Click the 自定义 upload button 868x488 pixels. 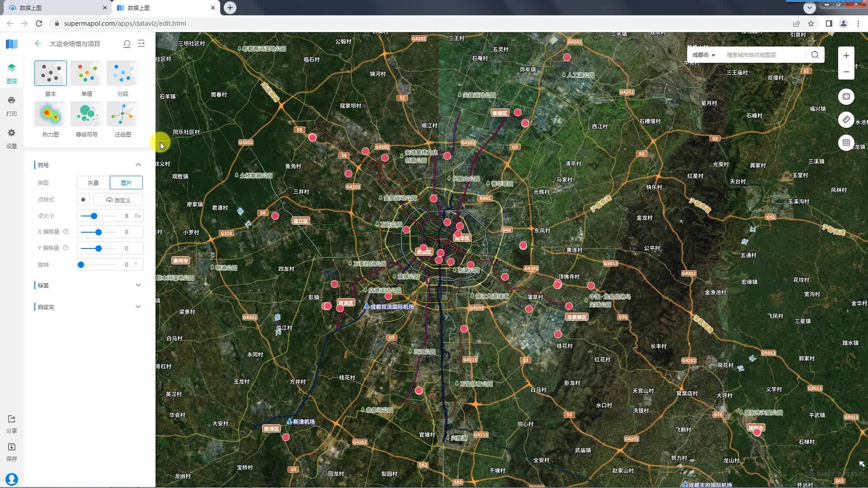click(118, 200)
